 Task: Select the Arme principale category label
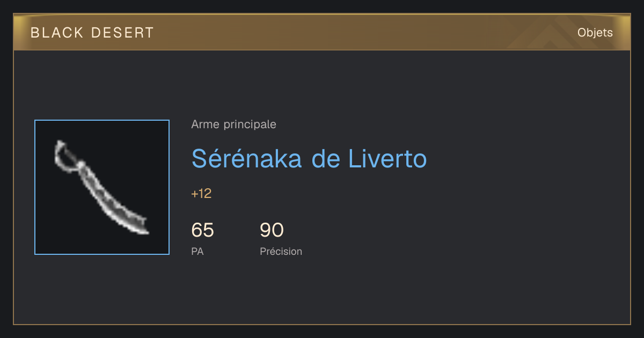(x=233, y=124)
